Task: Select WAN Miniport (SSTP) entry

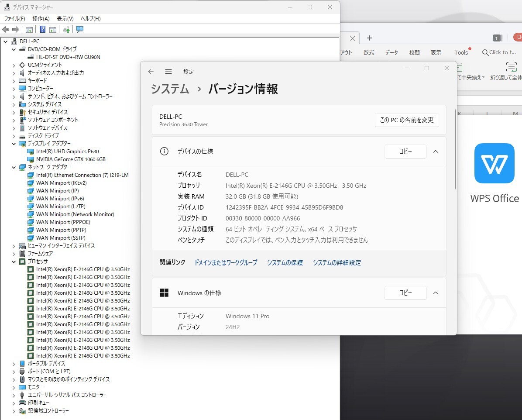Action: tap(61, 238)
